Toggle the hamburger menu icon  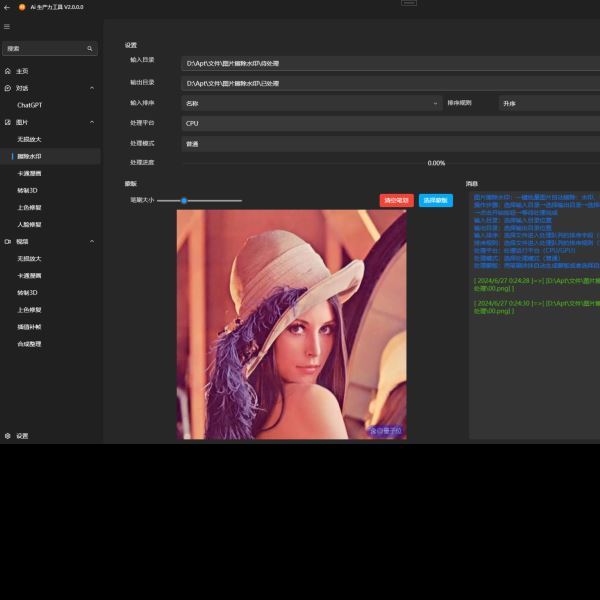coord(7,27)
